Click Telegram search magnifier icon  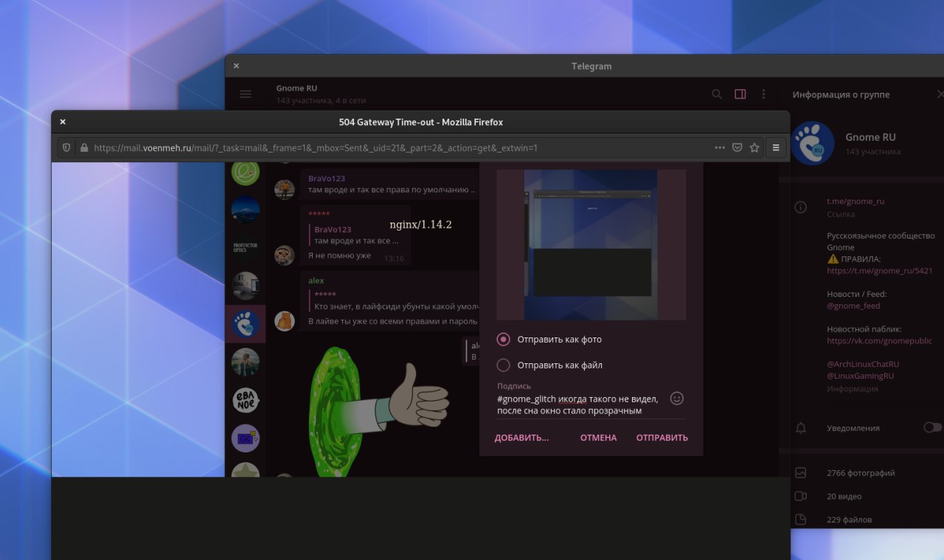click(716, 94)
